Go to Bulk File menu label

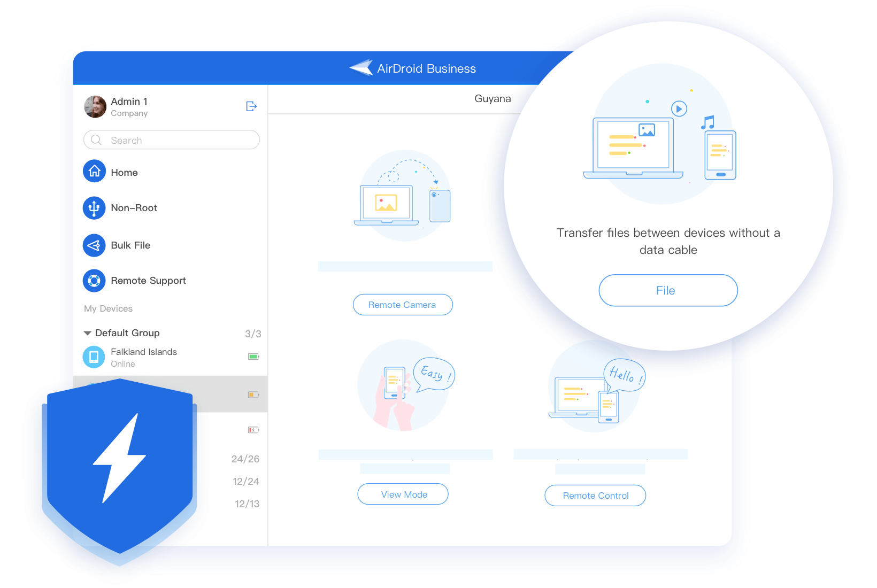click(130, 245)
